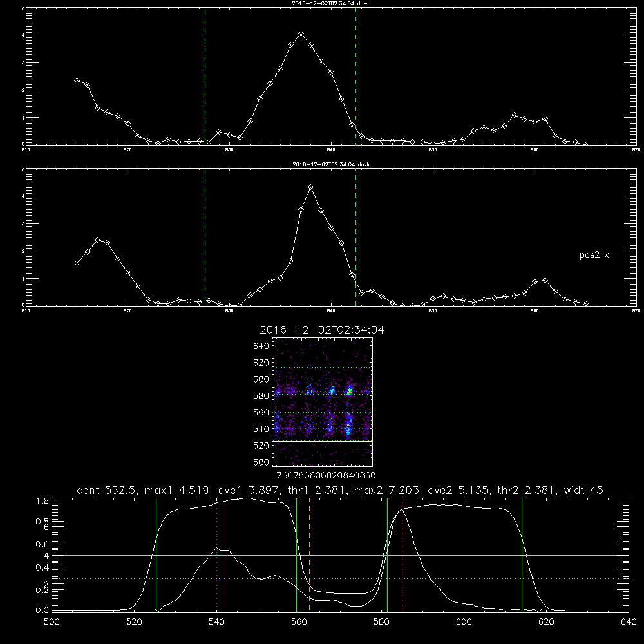
Task: Click the bottom plot x-axis label "640"
Action: (629, 622)
